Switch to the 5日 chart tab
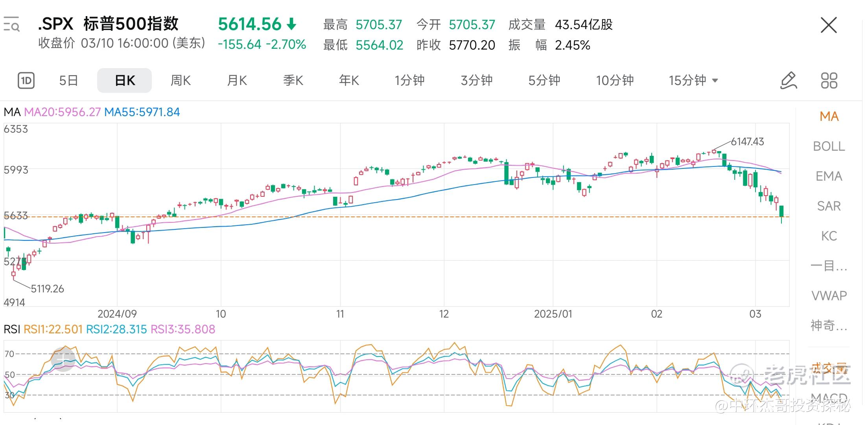The width and height of the screenshot is (868, 425). tap(68, 81)
